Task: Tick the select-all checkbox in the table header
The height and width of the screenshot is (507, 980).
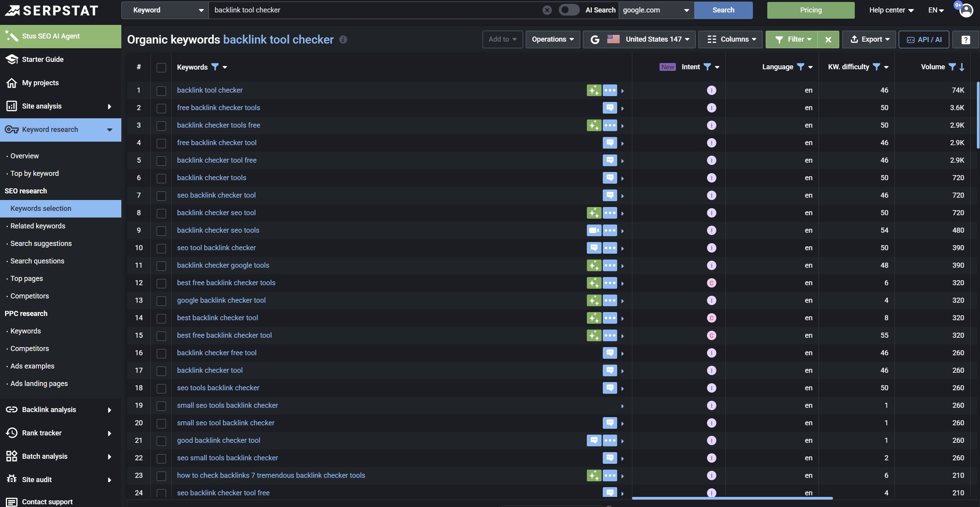Action: 161,68
